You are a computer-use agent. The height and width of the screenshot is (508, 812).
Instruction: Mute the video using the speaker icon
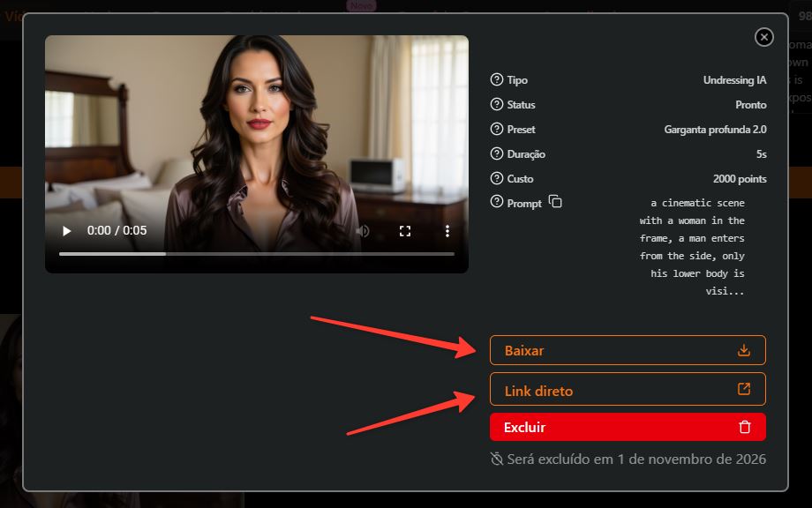click(364, 231)
